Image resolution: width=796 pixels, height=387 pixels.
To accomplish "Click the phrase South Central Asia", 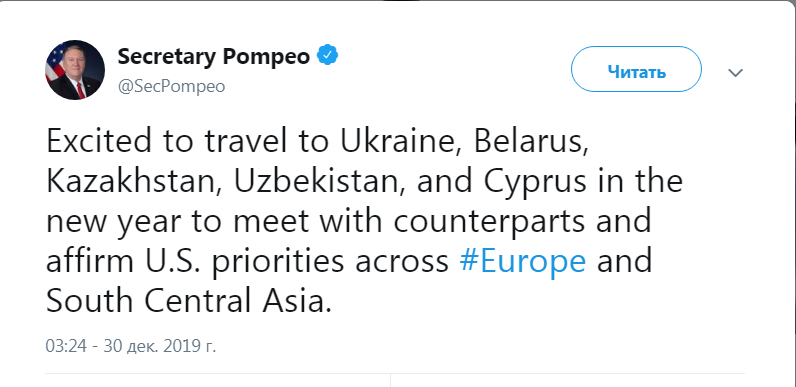I will (x=188, y=301).
